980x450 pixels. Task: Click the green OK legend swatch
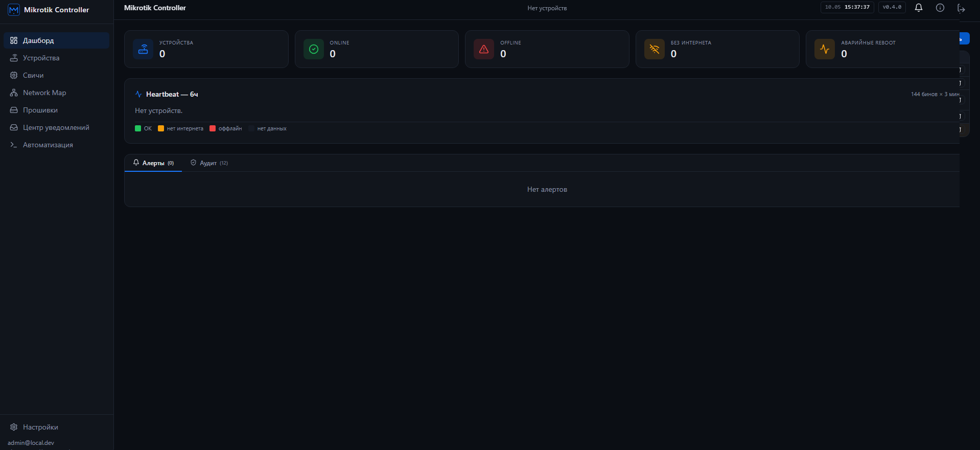point(138,128)
